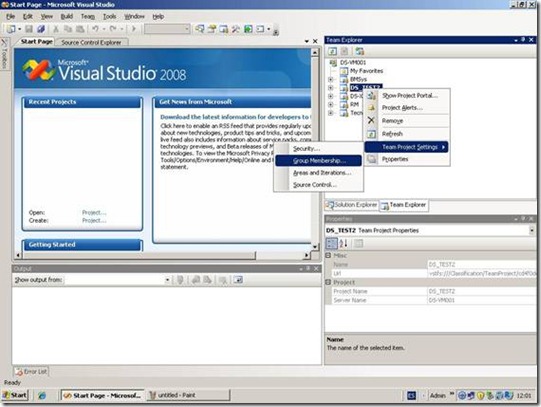Choose Group Membership from submenu

(318, 161)
